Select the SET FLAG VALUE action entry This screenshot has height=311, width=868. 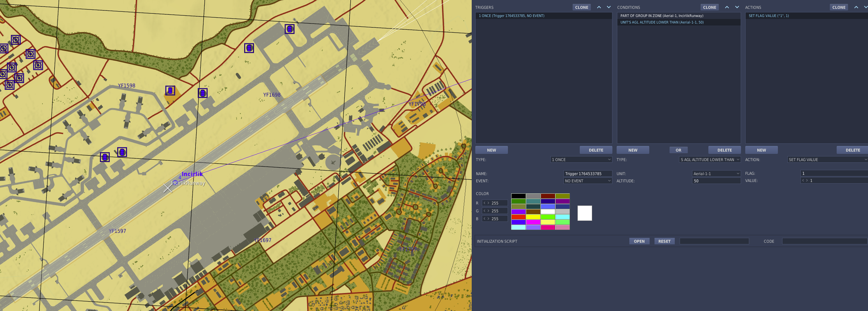coord(768,15)
